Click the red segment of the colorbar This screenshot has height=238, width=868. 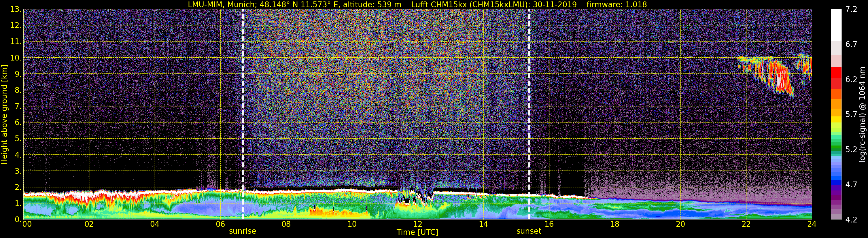836,73
